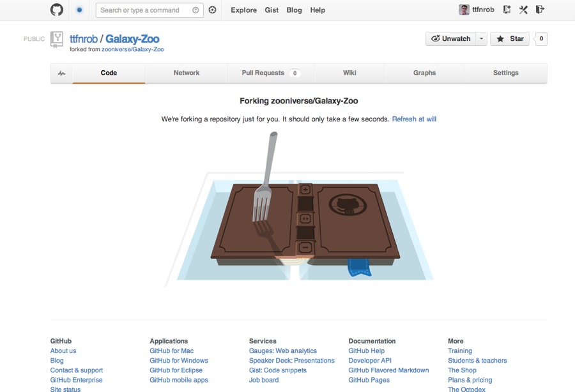Open the zooniverse/Galaxy-Zoo source repository link
575x392 pixels.
132,49
